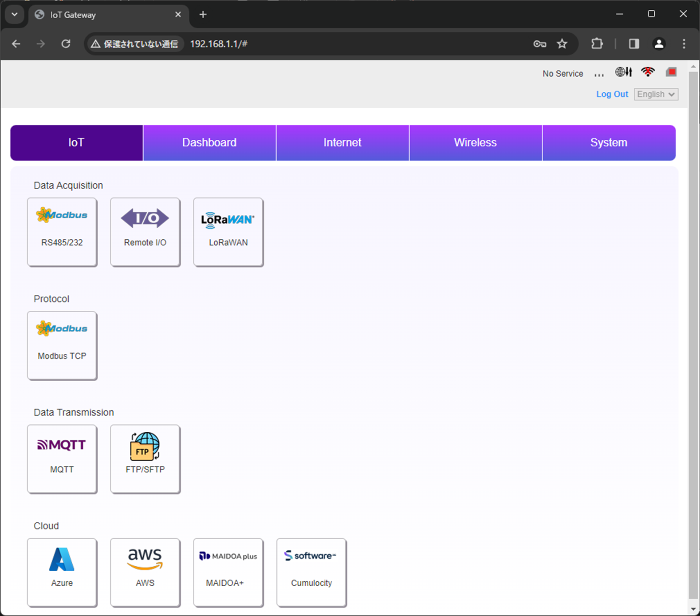Open the Remote I/O settings tile

coord(145,232)
